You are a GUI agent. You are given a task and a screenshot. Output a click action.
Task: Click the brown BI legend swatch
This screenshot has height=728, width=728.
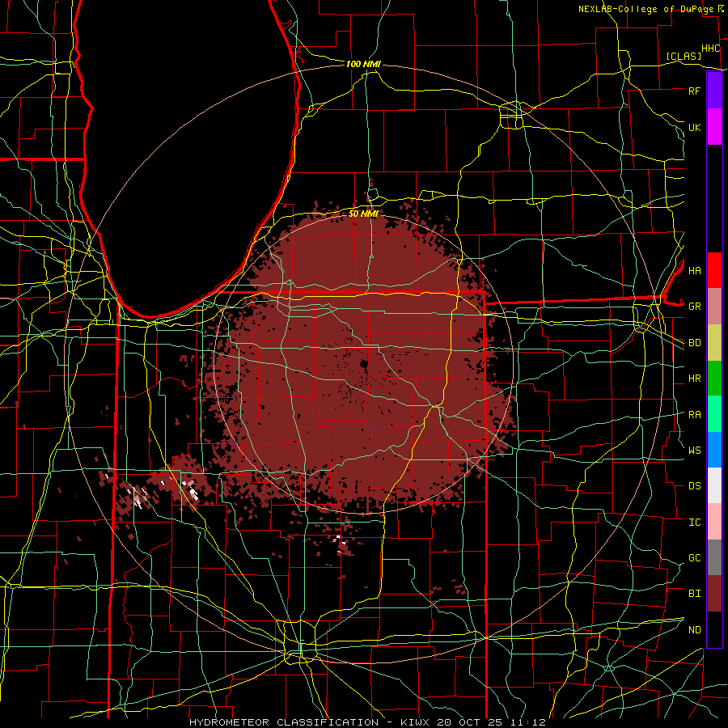714,594
